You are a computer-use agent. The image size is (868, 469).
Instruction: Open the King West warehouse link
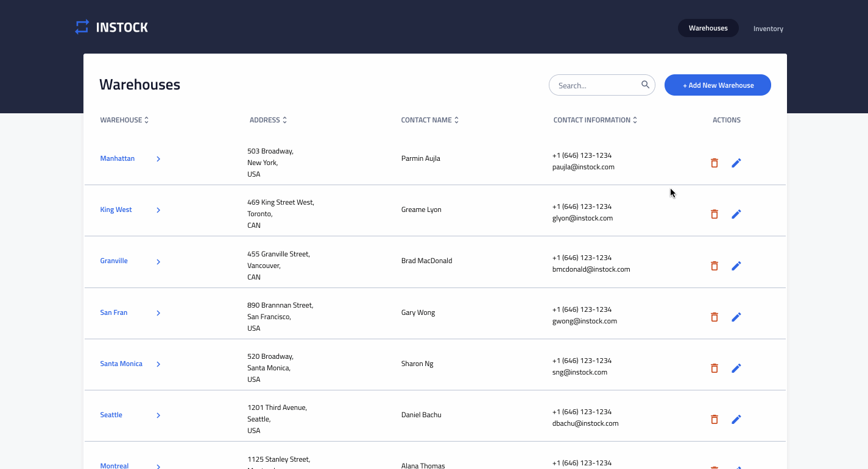point(116,210)
